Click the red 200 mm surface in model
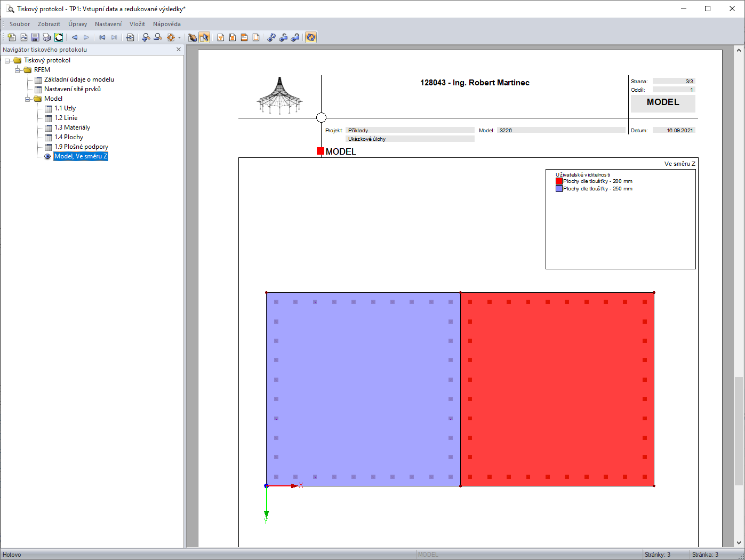 pos(557,389)
